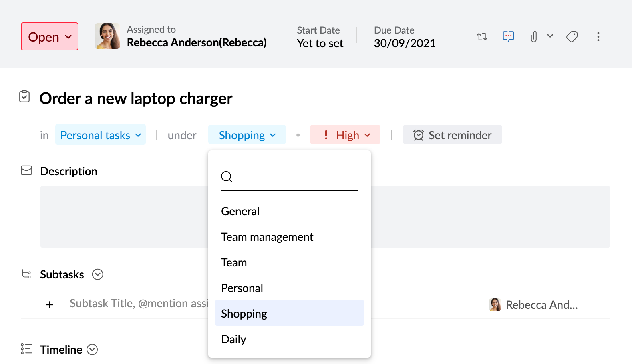Click the Due Date 30/09/2021 field
The height and width of the screenshot is (364, 632).
[405, 43]
